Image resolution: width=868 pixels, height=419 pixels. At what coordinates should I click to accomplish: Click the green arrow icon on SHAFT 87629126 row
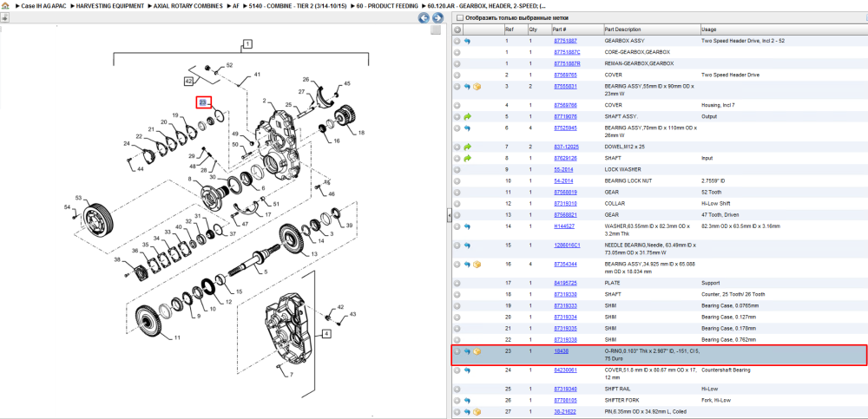click(x=467, y=158)
